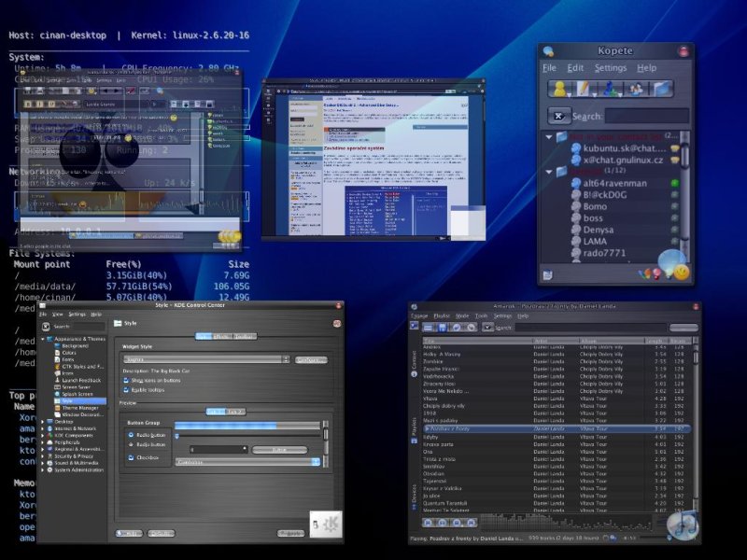Click Kopete's blue folder toolbar icon
The height and width of the screenshot is (560, 747).
pos(662,89)
